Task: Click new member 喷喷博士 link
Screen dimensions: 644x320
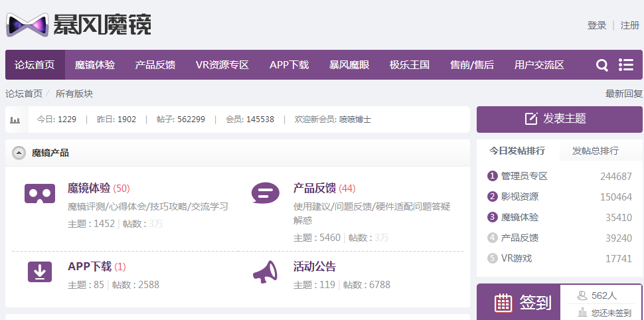Action: [355, 120]
